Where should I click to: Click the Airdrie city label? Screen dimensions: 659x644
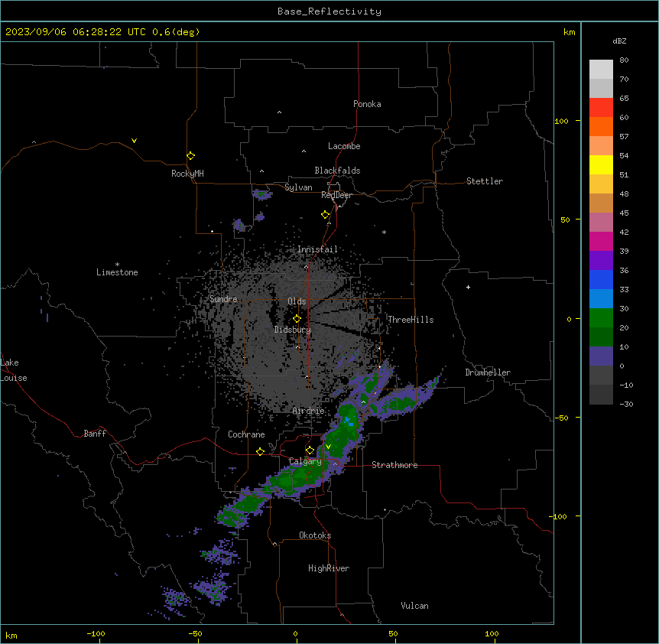point(309,411)
